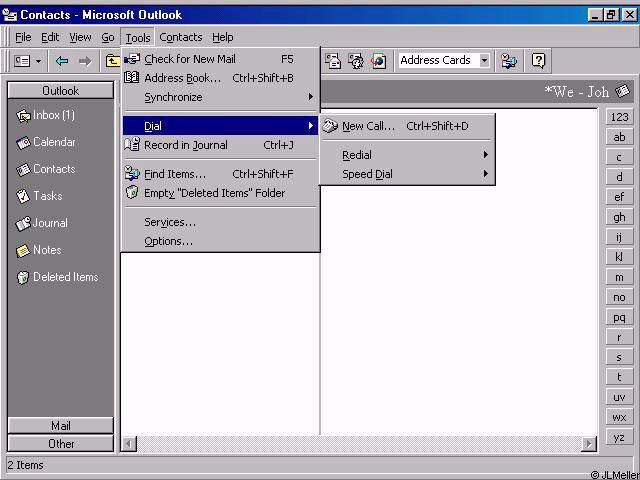Open Services from Tools menu
This screenshot has height=480, width=640.
tap(220, 222)
